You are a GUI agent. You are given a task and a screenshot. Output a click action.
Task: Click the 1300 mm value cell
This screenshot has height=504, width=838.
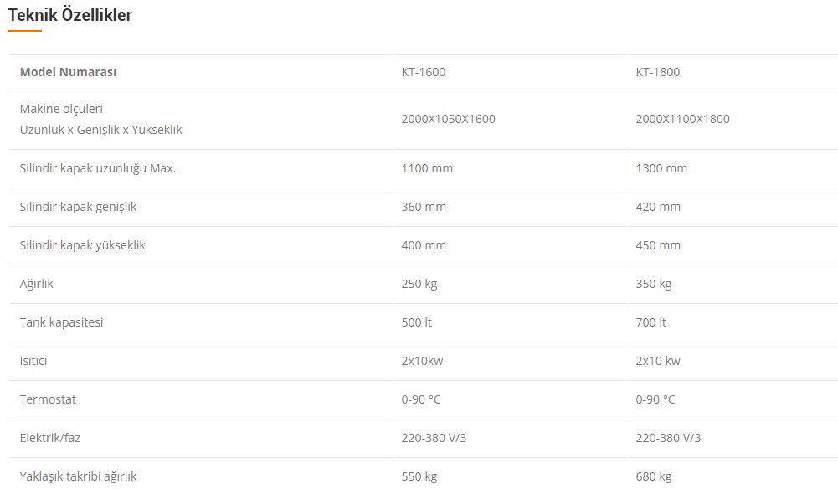[661, 168]
